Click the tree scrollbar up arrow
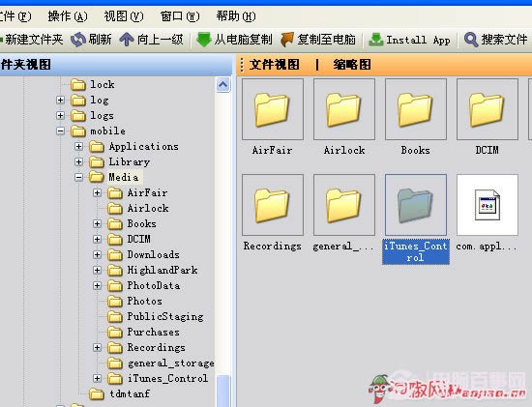Viewport: 532px width, 407px height. [x=222, y=85]
